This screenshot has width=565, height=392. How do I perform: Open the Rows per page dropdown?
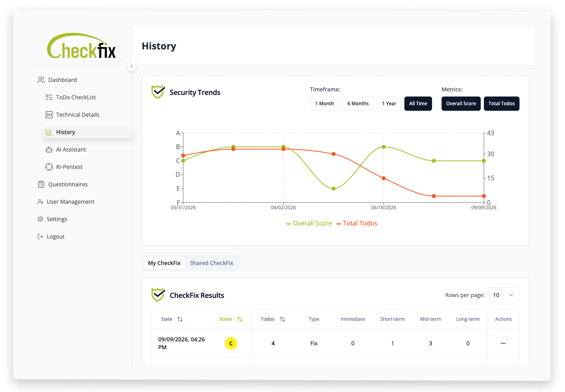pyautogui.click(x=503, y=295)
